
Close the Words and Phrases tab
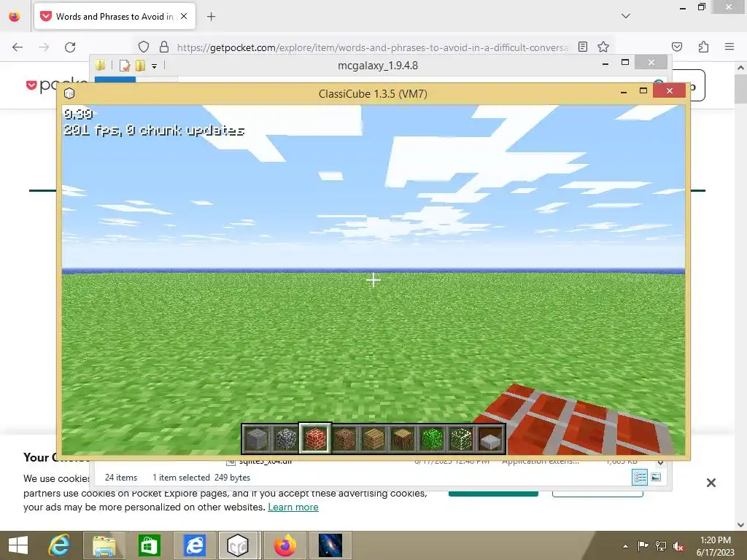coord(184,16)
